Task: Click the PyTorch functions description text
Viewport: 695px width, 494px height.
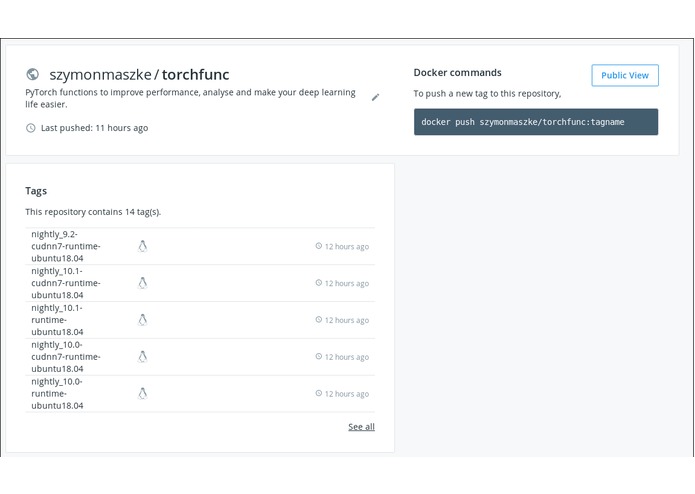Action: [191, 98]
